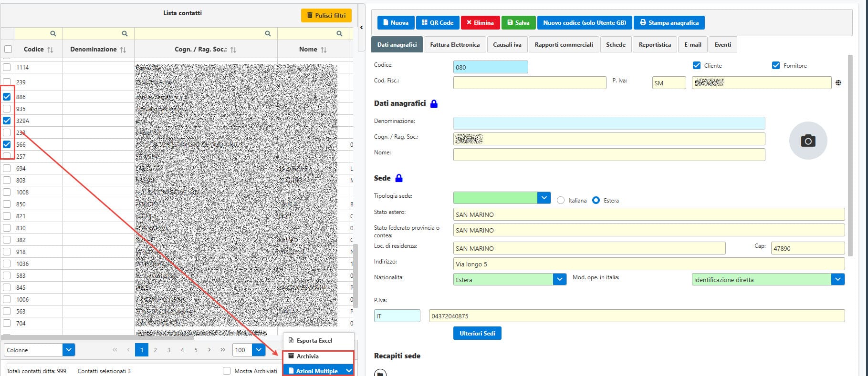Expand the Colonne dropdown

tap(69, 350)
